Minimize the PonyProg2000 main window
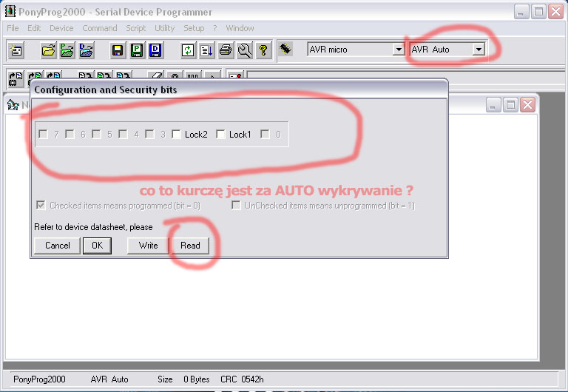This screenshot has height=392, width=568. [x=521, y=12]
